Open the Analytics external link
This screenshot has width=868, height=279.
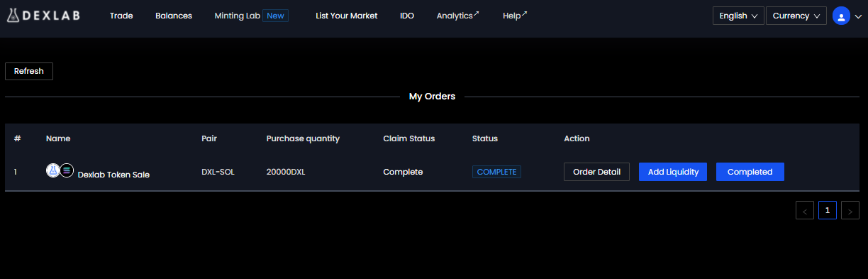click(x=458, y=16)
